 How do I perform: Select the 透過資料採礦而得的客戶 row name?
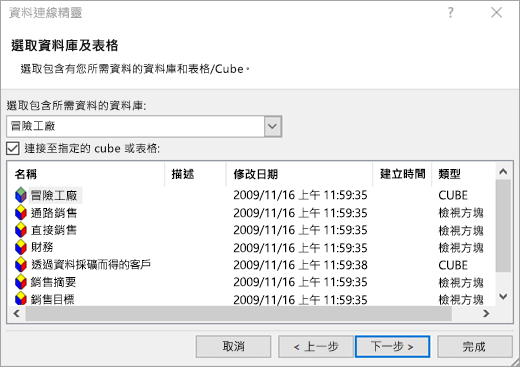click(91, 265)
